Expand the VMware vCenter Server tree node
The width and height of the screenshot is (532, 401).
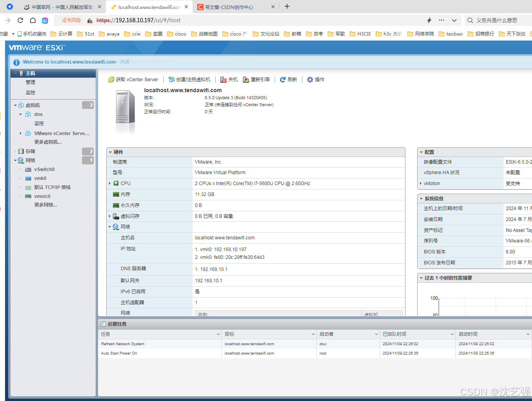click(21, 134)
